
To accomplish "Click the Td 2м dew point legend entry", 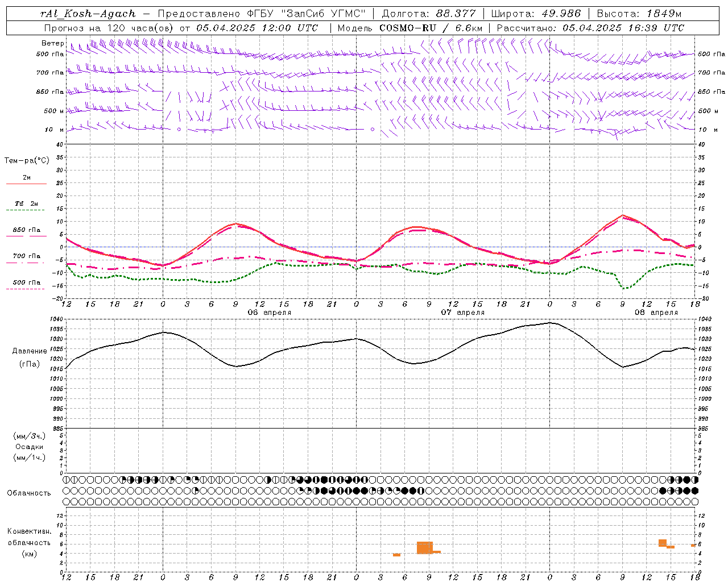I will [27, 203].
